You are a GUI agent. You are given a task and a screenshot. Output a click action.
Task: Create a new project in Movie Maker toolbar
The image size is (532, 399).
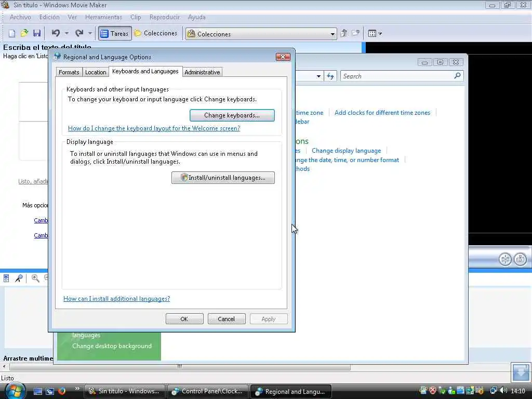[12, 33]
